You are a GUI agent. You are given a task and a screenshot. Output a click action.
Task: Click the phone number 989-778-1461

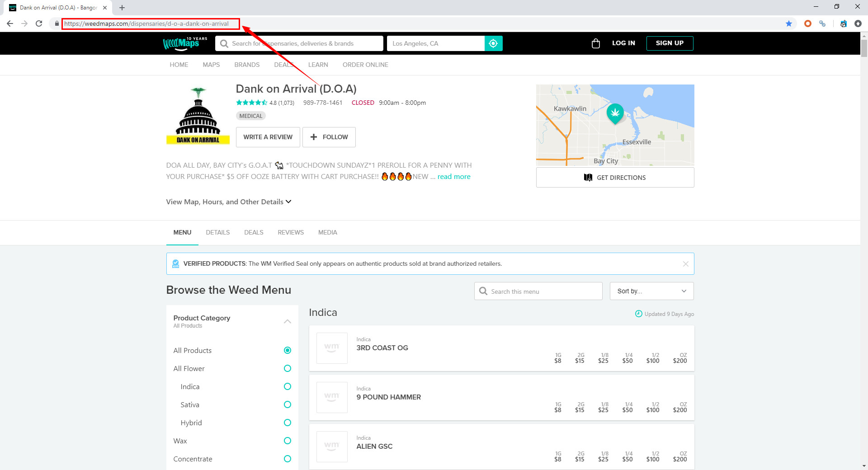[323, 103]
